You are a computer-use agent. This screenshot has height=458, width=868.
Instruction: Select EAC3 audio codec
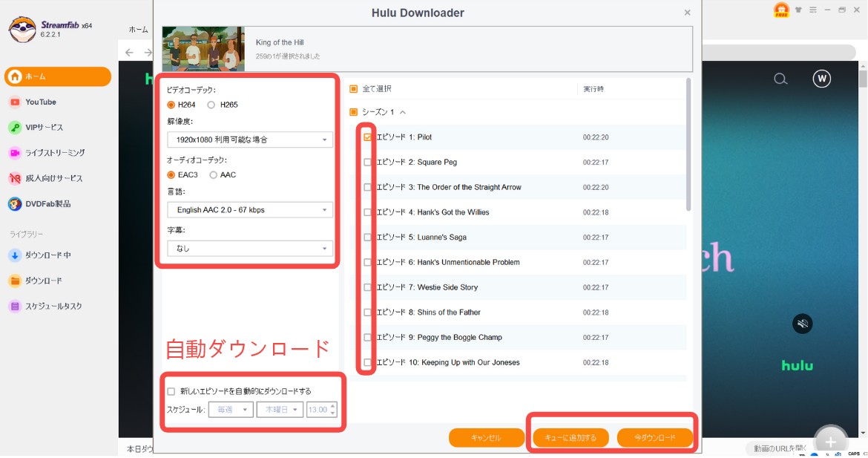(171, 175)
